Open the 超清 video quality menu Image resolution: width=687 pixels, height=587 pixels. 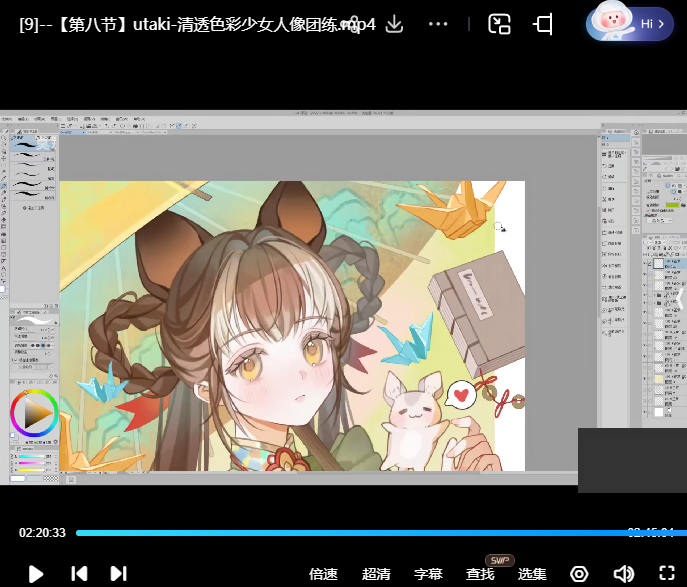(x=376, y=574)
